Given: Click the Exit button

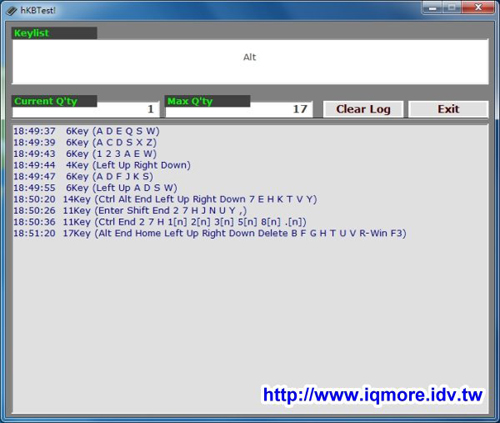Looking at the screenshot, I should 448,109.
